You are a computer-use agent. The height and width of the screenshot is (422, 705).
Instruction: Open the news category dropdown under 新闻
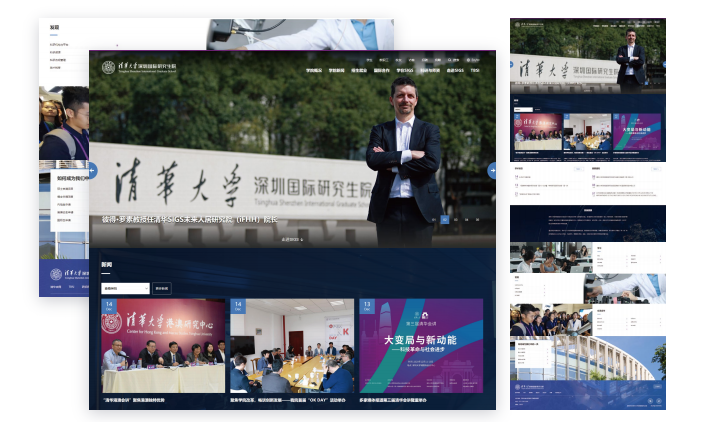[x=125, y=288]
